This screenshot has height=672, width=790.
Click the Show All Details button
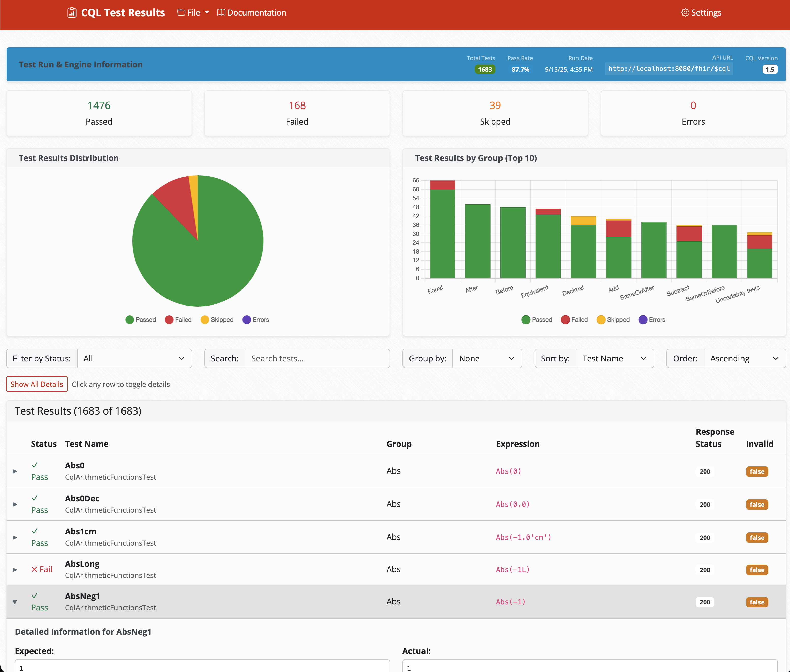tap(37, 384)
